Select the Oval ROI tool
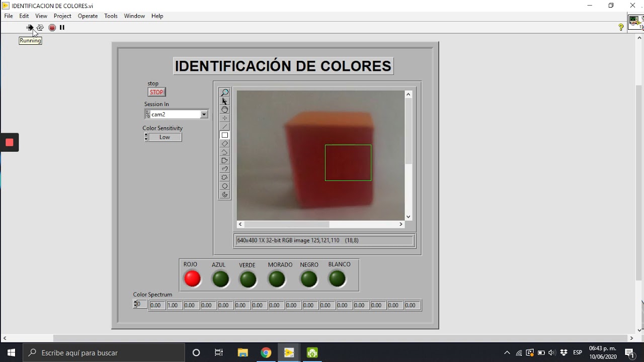This screenshot has width=644, height=362. (225, 186)
